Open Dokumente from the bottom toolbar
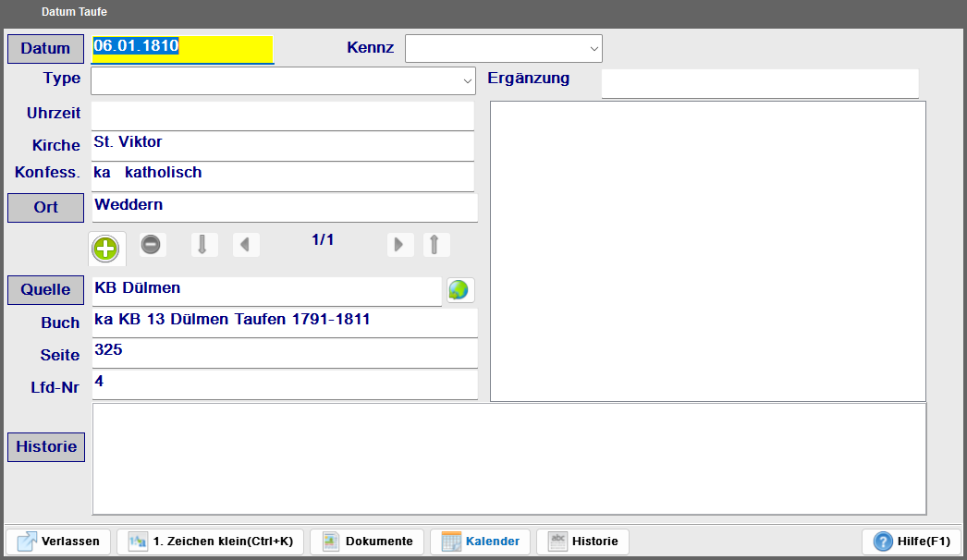This screenshot has width=967, height=560. 367,542
